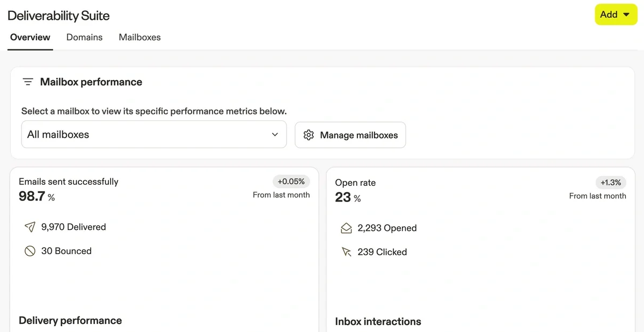Screen dimensions: 644x332
Task: Select the Overview tab
Action: click(x=30, y=37)
